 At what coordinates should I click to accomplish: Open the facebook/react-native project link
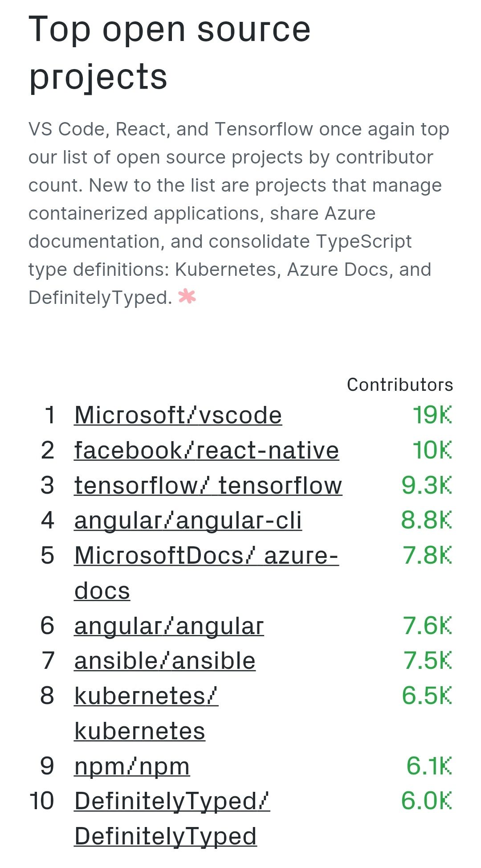tap(206, 450)
